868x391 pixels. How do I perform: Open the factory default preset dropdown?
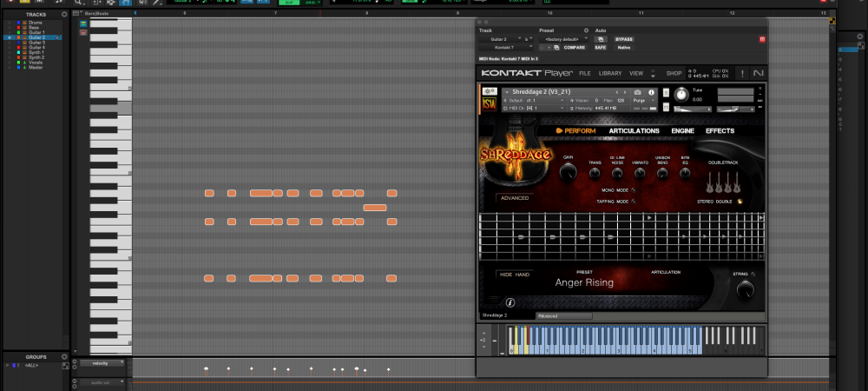coord(563,39)
